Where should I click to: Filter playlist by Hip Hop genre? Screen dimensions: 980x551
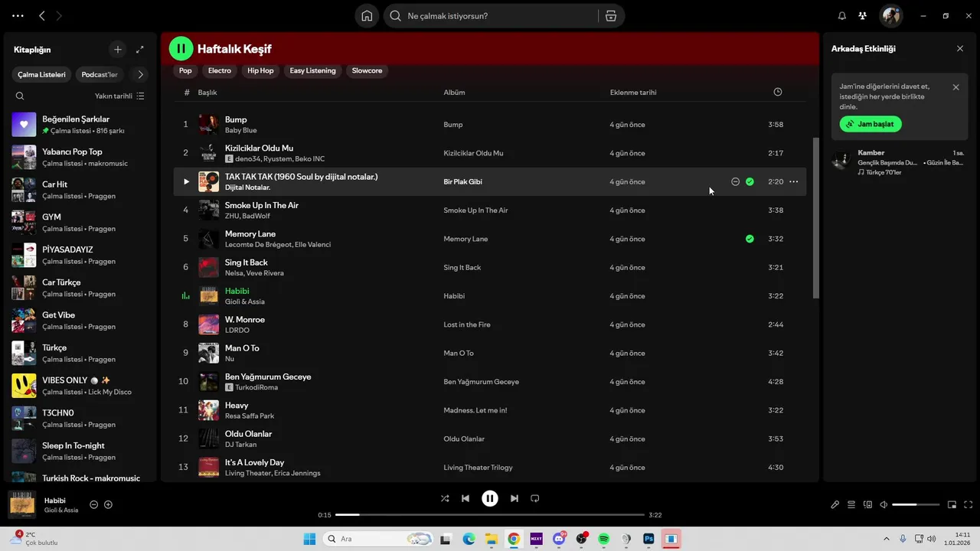tap(260, 70)
